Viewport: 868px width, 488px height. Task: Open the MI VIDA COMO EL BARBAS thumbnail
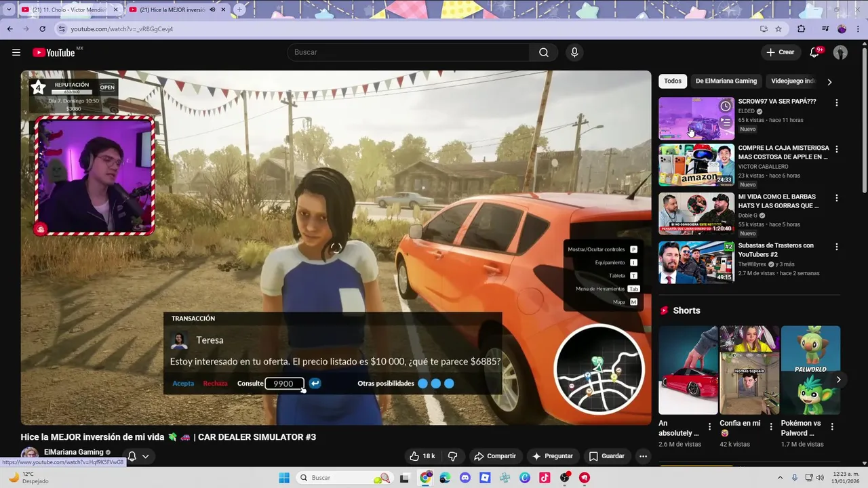(x=696, y=213)
